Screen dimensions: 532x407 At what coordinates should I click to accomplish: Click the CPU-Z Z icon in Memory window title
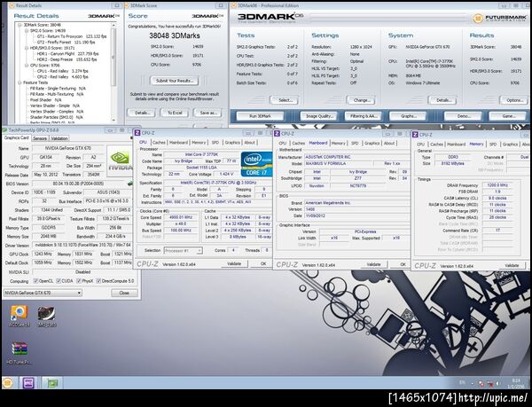point(415,135)
